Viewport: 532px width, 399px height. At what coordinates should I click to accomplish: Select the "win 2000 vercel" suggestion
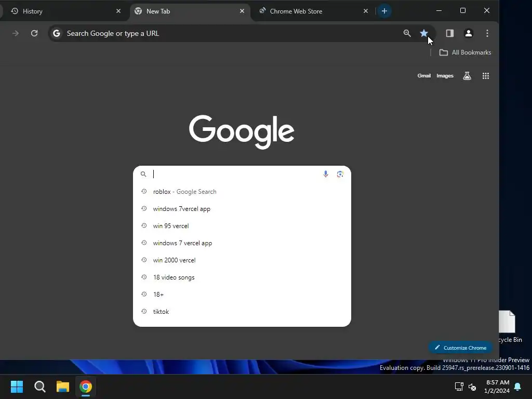(242, 260)
